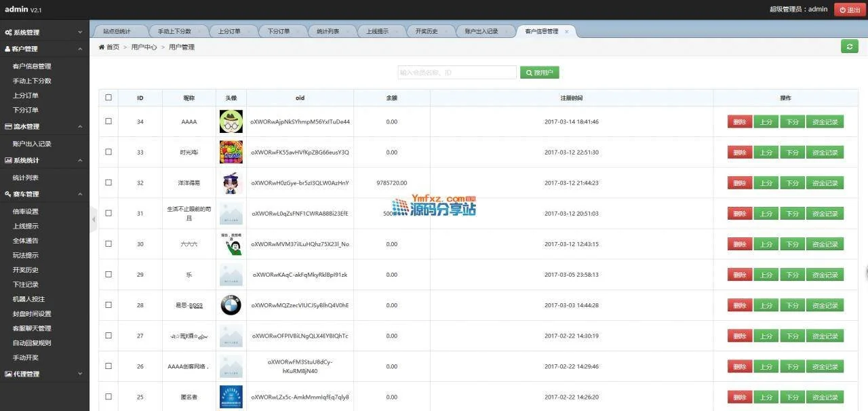Click 删除 for user ID 33
Image resolution: width=868 pixels, height=411 pixels.
tap(739, 153)
